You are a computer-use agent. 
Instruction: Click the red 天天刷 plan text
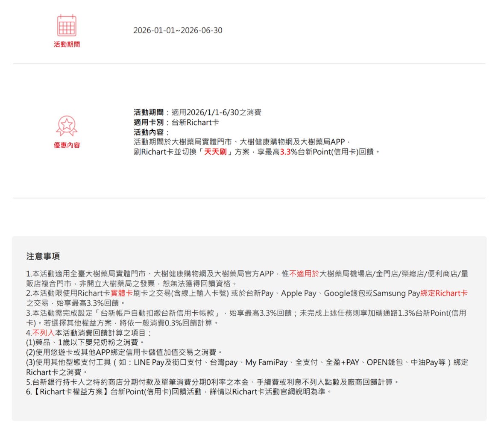(215, 152)
